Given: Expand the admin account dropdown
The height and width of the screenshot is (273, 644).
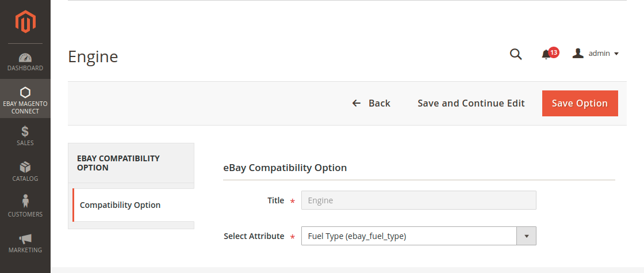Looking at the screenshot, I should click(x=596, y=54).
